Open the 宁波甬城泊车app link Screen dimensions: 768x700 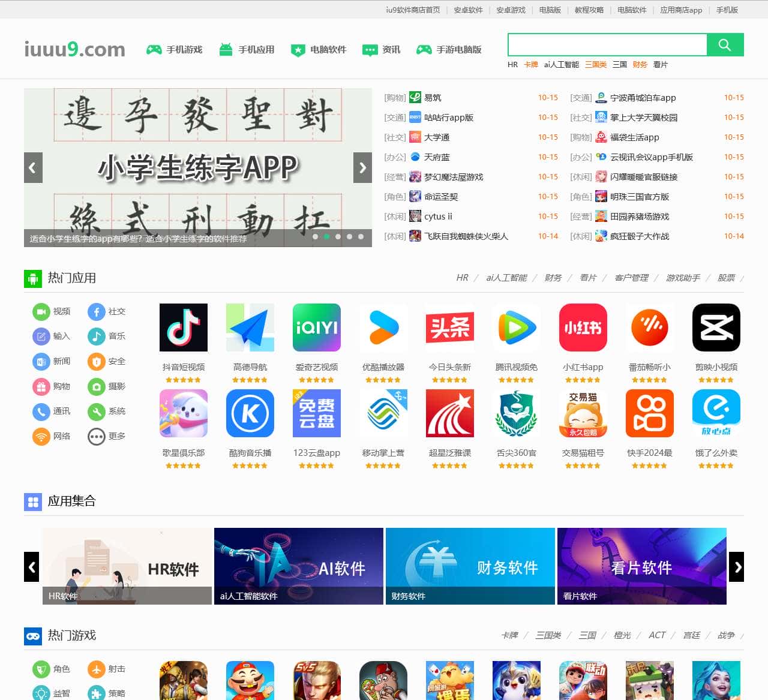[x=643, y=98]
